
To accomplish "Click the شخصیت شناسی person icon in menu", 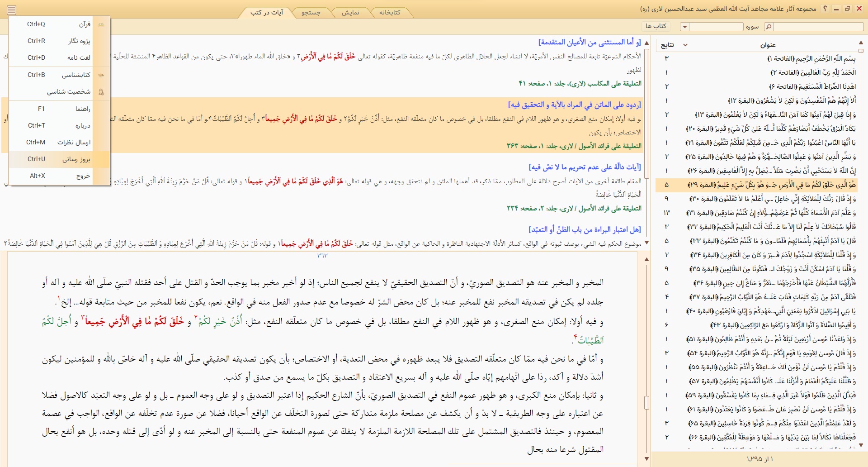I will tap(101, 92).
